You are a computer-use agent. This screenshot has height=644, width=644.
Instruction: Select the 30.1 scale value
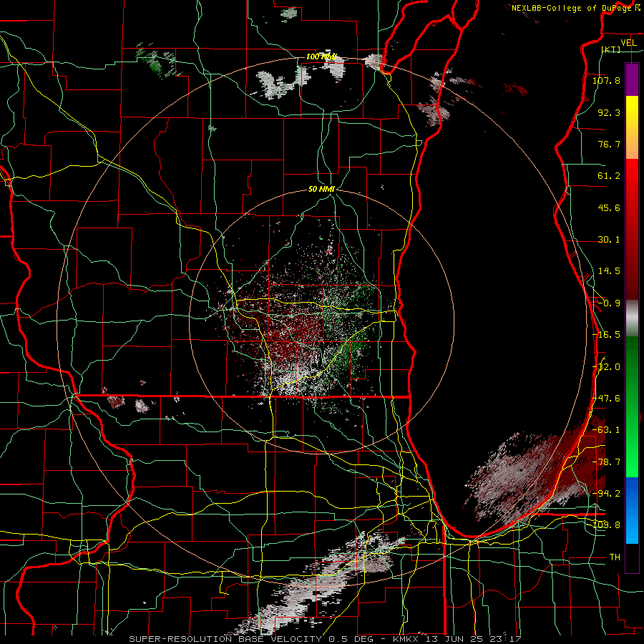coord(609,240)
